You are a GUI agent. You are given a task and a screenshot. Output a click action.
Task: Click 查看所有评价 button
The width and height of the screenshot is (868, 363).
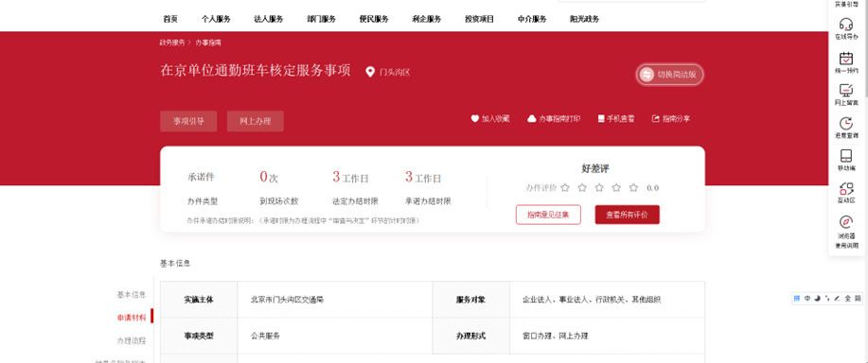coord(628,215)
